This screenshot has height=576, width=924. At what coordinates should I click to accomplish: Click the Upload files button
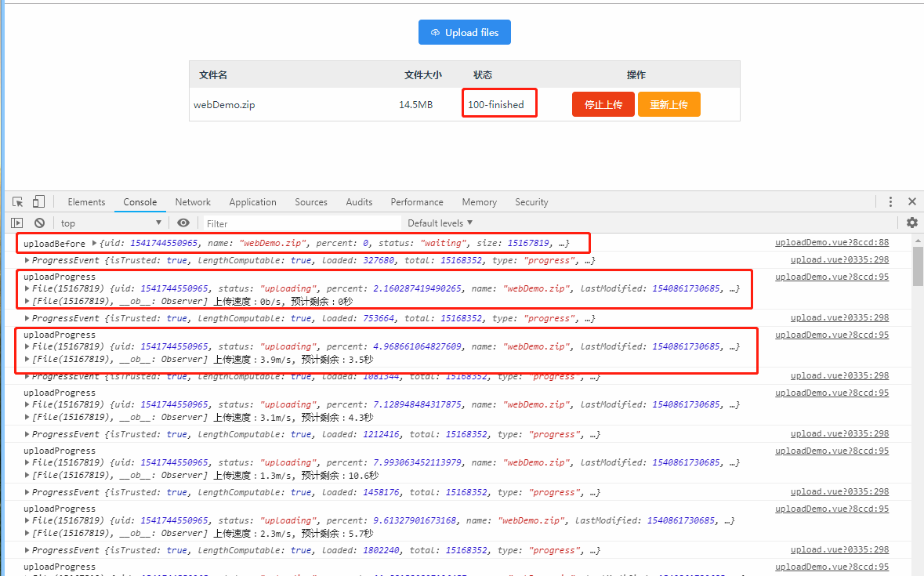[465, 32]
